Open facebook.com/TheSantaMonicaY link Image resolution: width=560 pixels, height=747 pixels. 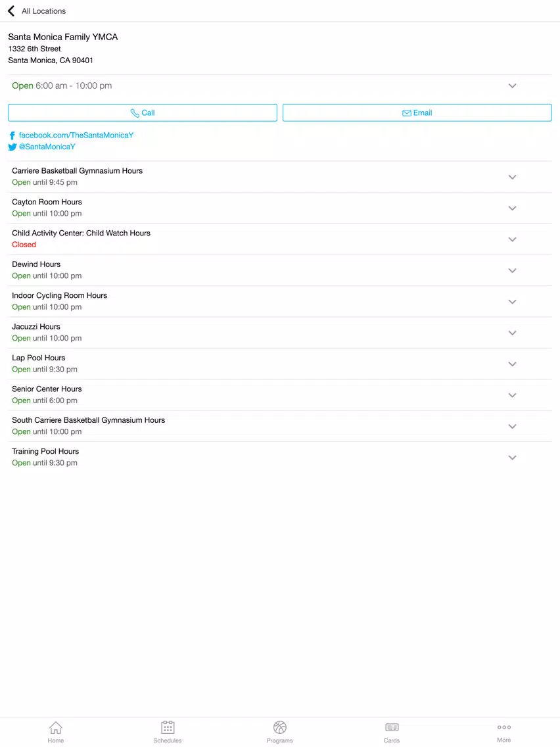(x=76, y=135)
